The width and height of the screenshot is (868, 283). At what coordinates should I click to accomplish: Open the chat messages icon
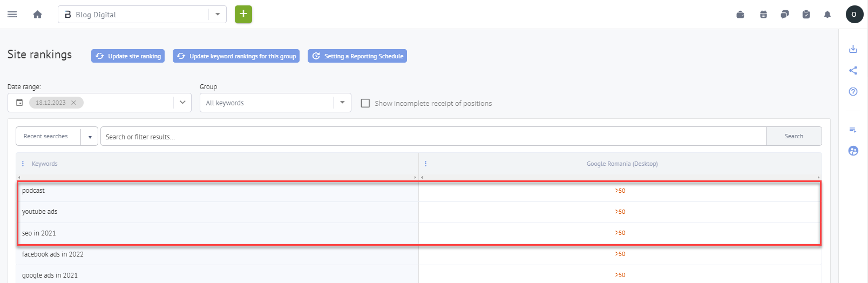pyautogui.click(x=785, y=15)
